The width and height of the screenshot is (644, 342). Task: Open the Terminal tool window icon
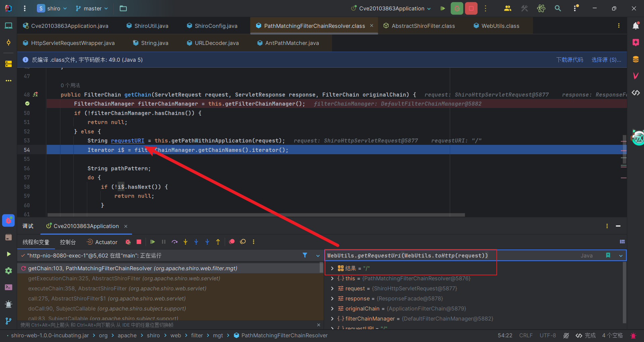tap(8, 287)
